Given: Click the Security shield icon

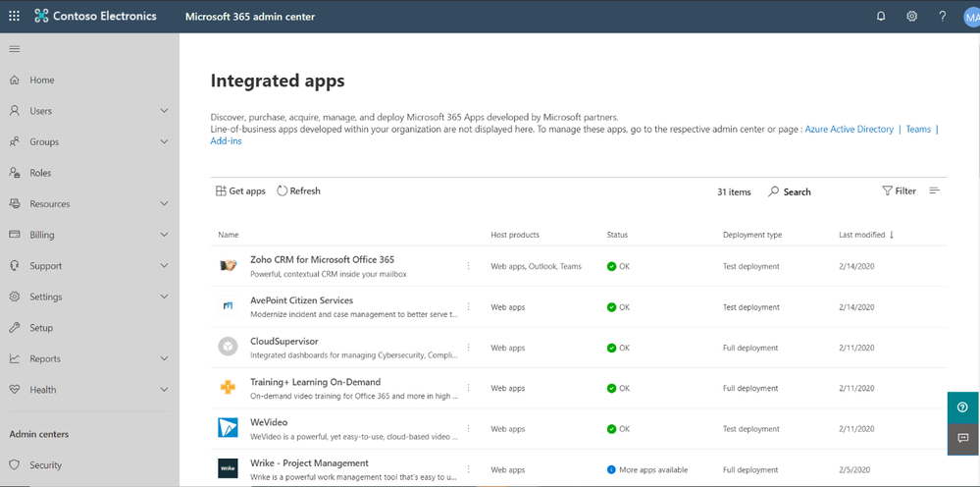Looking at the screenshot, I should coord(15,465).
